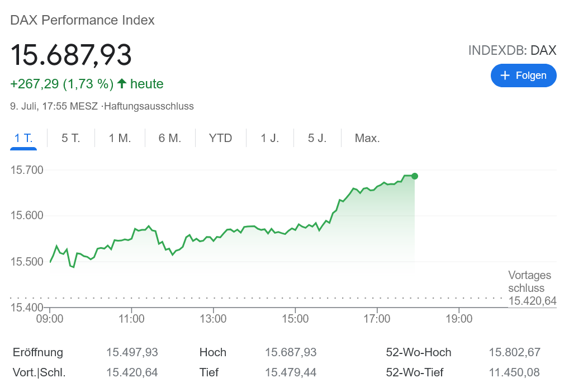Screen dimensions: 564x392
Task: Click the green up-arrow trend icon
Action: (x=121, y=84)
